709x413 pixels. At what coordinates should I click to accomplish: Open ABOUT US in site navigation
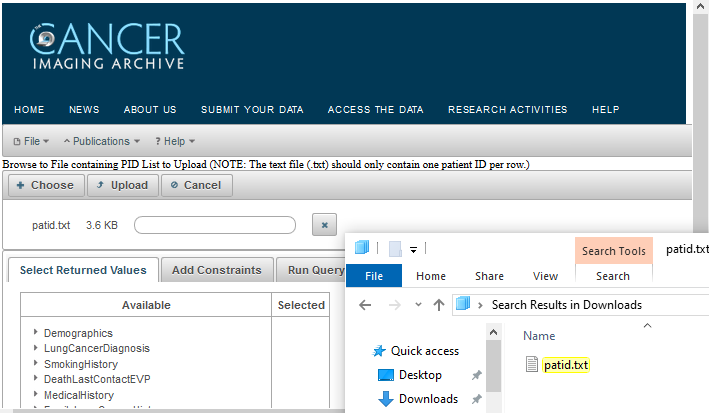[150, 110]
